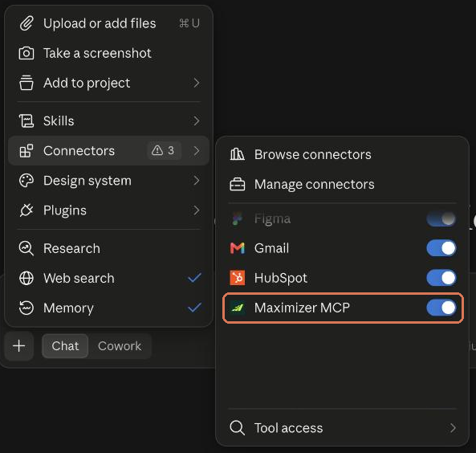Expand the Add to project submenu arrow

197,83
